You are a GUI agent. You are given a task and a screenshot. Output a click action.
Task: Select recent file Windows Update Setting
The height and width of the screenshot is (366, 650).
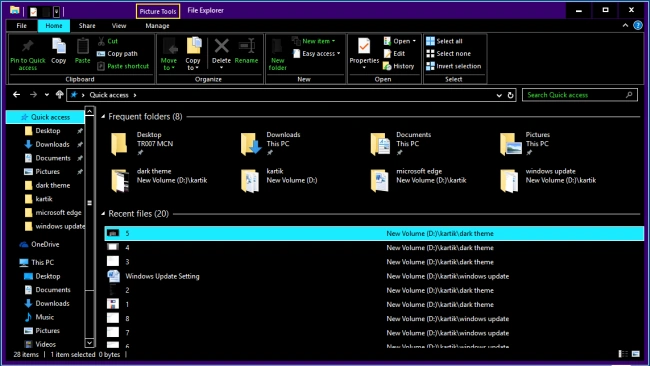374,276
